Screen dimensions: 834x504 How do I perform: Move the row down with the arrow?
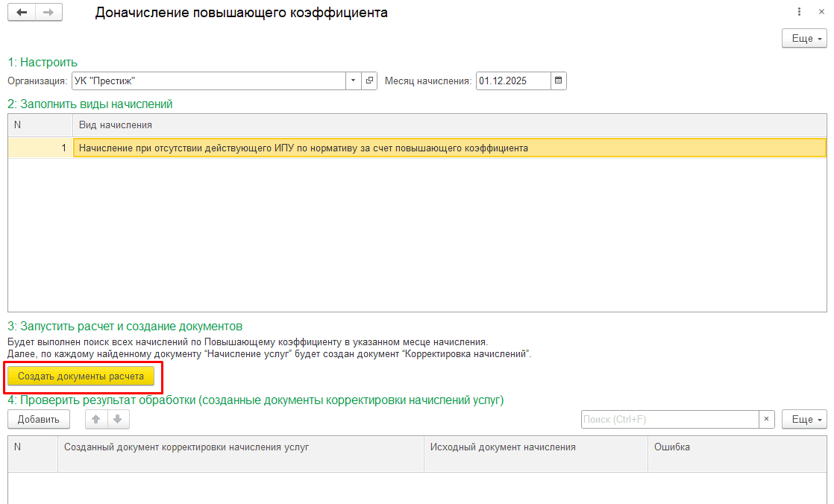[x=118, y=419]
